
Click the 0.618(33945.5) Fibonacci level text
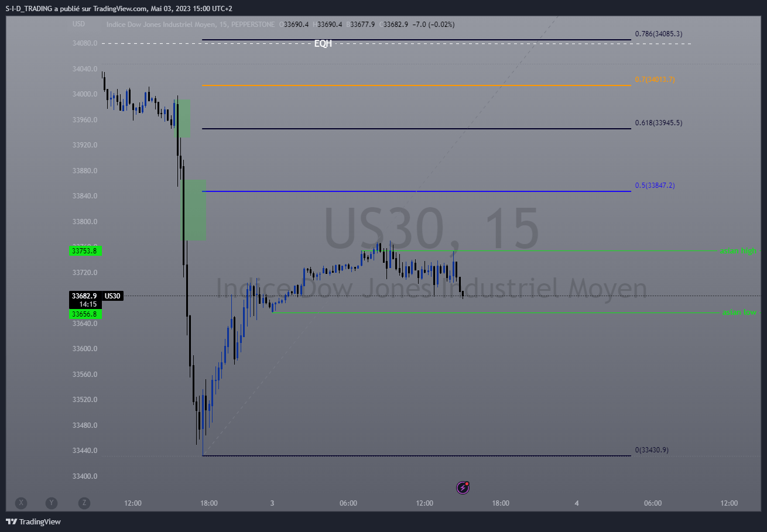(x=658, y=123)
